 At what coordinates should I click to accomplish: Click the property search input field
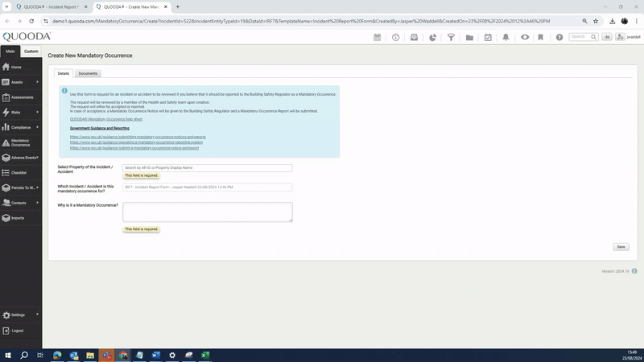[208, 168]
